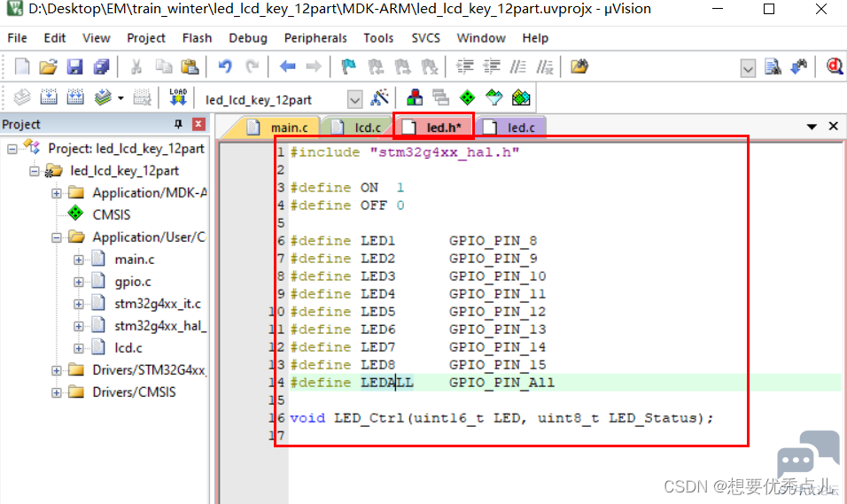Close the Project panel with red X
Screen dimensions: 847x504
[x=198, y=124]
